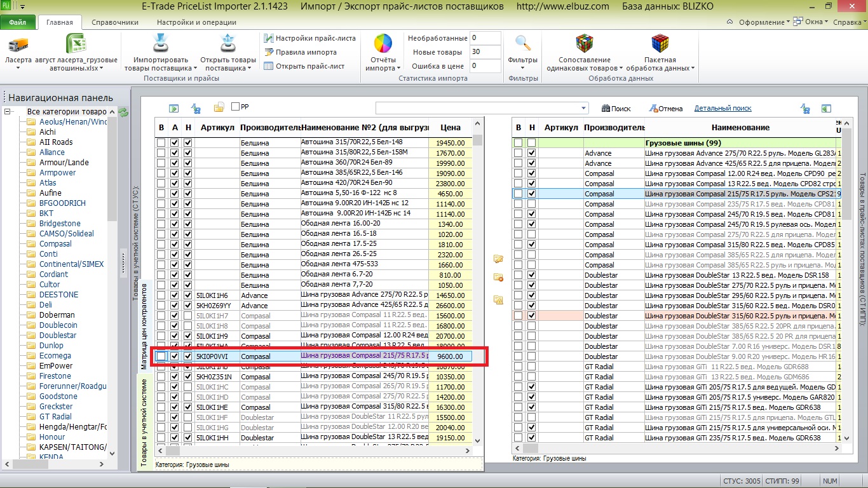868x488 pixels.
Task: Click the Bridgestone folder icon in the tree
Action: pyautogui.click(x=31, y=224)
